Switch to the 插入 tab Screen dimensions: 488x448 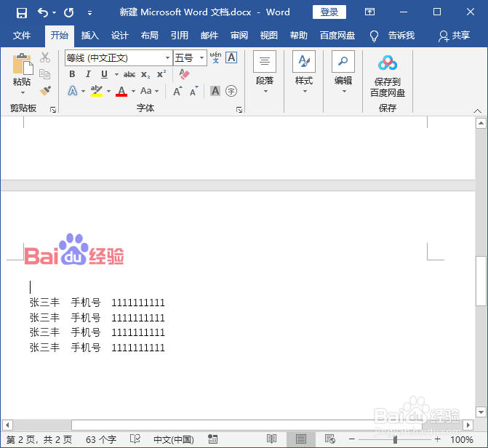click(90, 36)
